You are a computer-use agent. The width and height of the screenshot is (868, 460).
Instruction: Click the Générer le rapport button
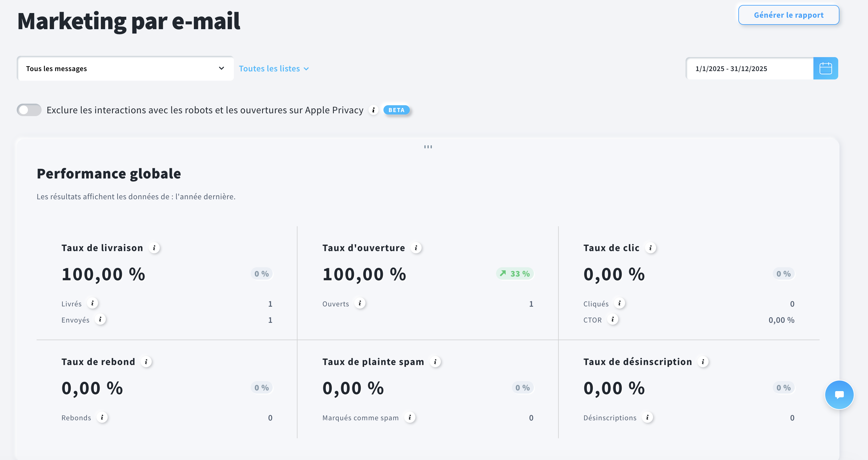coord(789,15)
